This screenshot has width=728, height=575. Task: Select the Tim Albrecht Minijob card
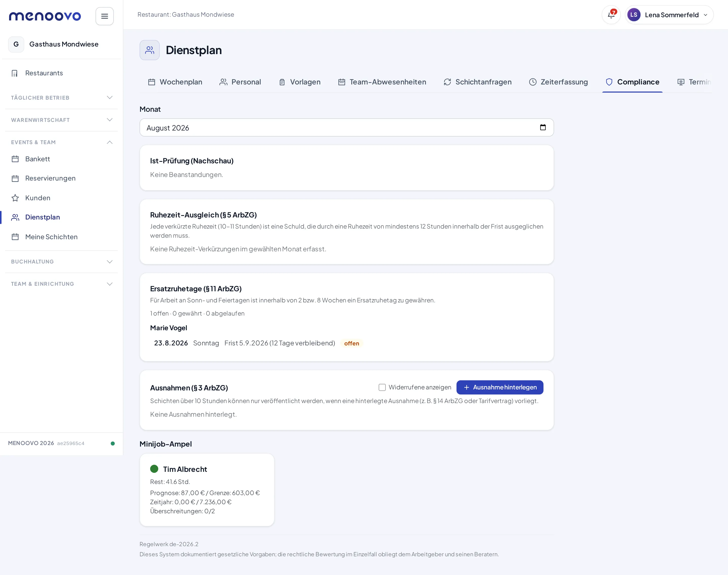pyautogui.click(x=207, y=490)
